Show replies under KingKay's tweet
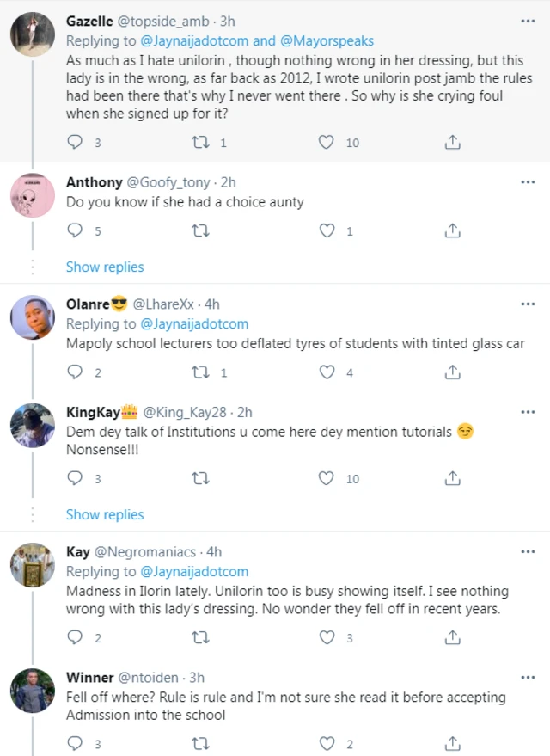Screen dimensions: 550x756 pyautogui.click(x=105, y=514)
